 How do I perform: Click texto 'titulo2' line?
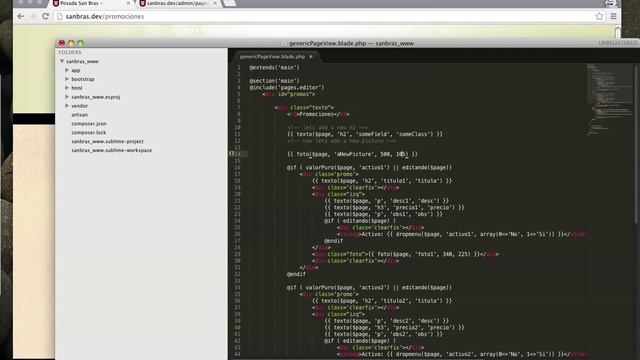point(382,301)
